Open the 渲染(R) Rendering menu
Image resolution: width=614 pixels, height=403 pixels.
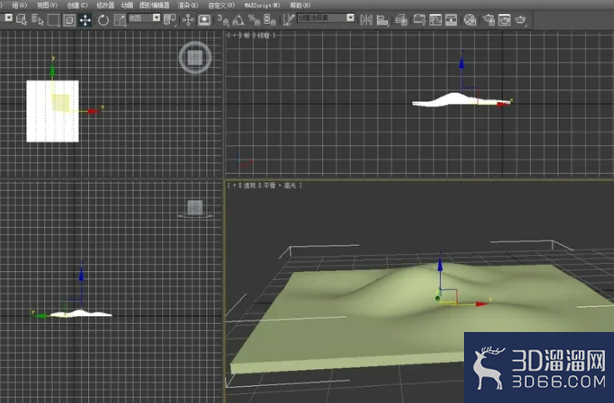click(188, 5)
